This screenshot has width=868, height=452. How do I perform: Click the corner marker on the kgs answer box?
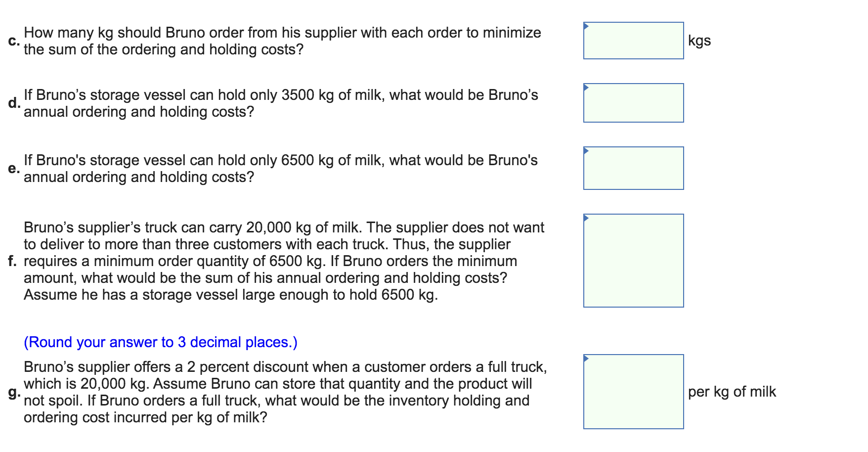point(587,25)
